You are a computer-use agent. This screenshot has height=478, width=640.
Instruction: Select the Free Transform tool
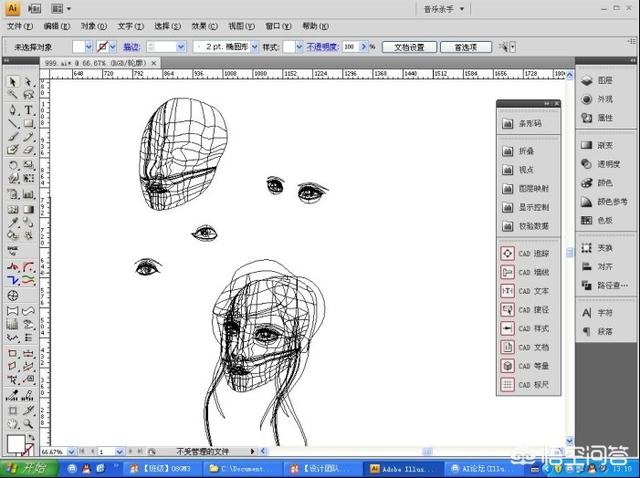[x=28, y=178]
